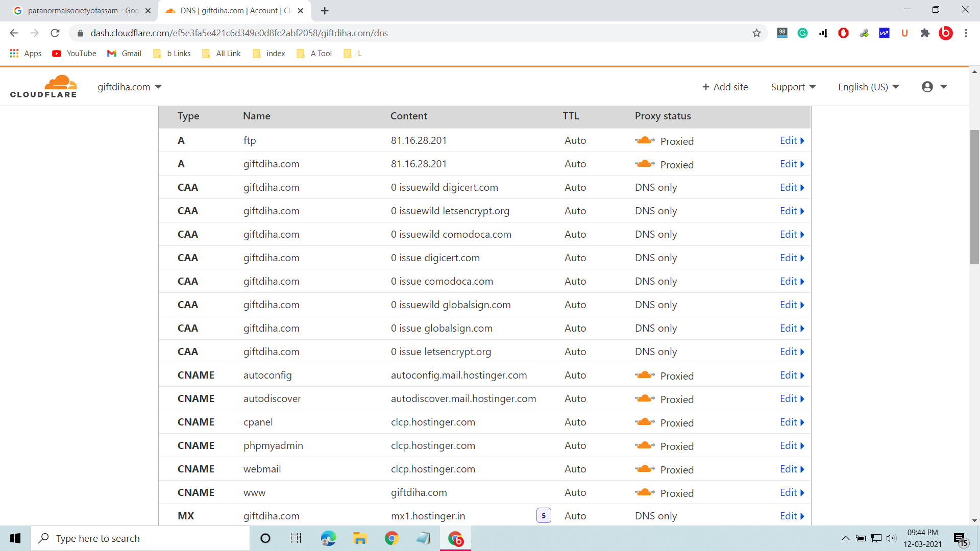Click the page vertical scrollbar thumb
This screenshot has width=980, height=551.
tap(974, 197)
